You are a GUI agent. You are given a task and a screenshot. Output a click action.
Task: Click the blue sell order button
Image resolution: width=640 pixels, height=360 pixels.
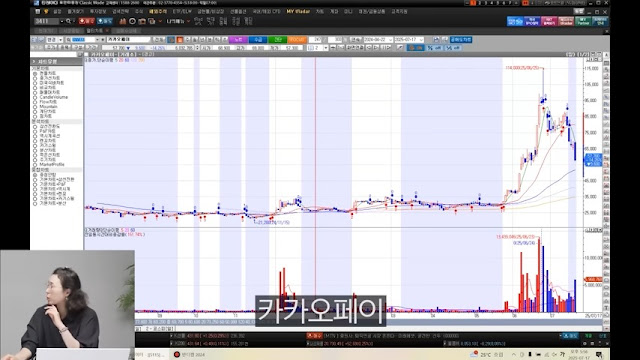pos(105,21)
